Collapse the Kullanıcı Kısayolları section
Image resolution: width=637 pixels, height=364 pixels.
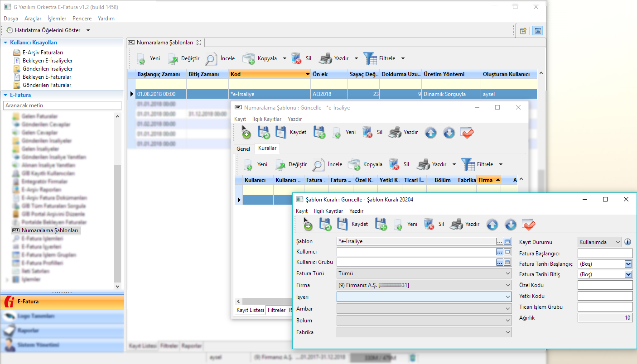pos(5,43)
